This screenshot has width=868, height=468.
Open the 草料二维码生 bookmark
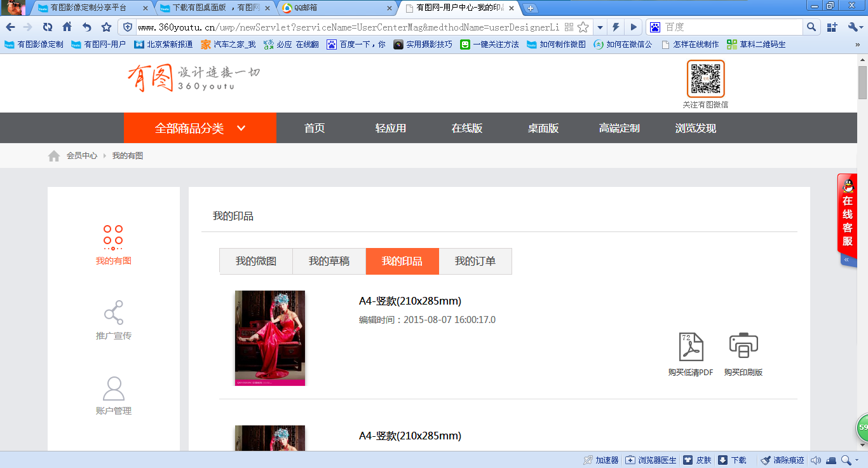pyautogui.click(x=756, y=45)
